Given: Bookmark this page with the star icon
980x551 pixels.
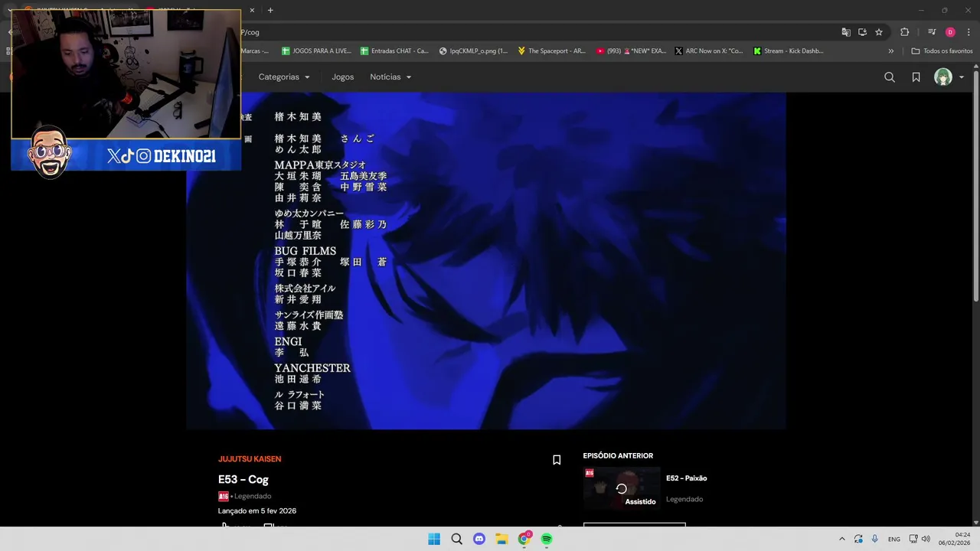Looking at the screenshot, I should click(x=879, y=32).
